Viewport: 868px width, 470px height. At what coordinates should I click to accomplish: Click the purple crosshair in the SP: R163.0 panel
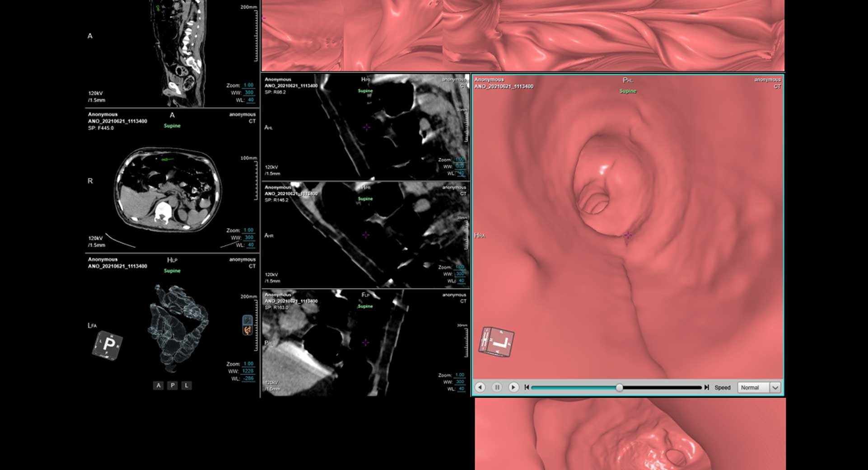[366, 343]
